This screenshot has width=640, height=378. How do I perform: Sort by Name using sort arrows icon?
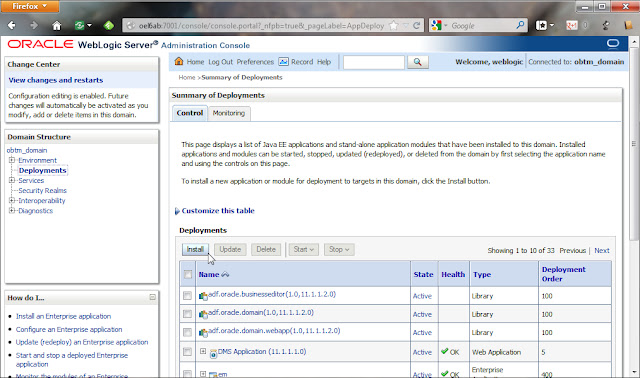coord(225,275)
